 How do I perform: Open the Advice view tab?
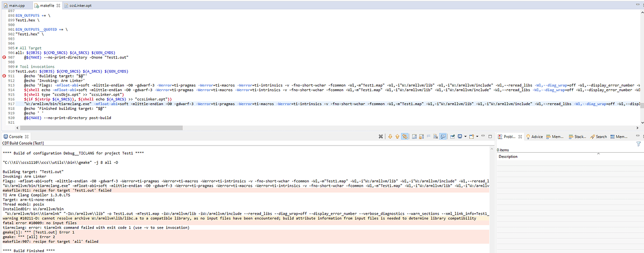click(x=534, y=137)
